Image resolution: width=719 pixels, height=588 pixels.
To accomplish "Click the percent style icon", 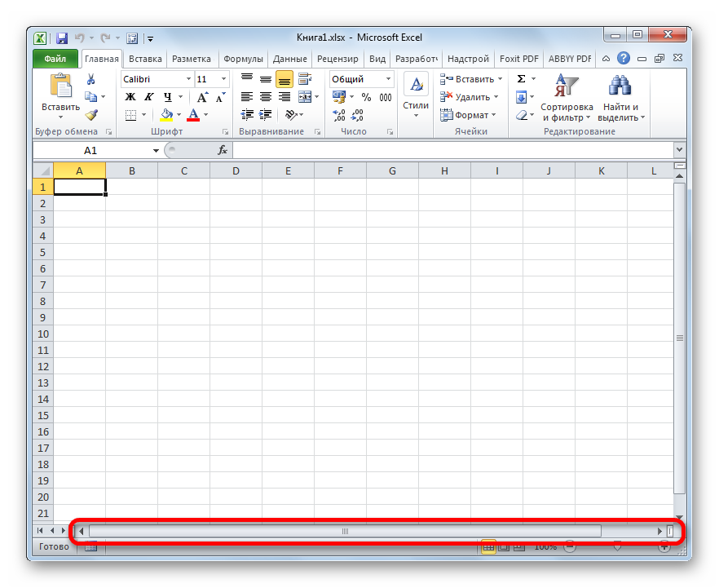I will tap(366, 97).
